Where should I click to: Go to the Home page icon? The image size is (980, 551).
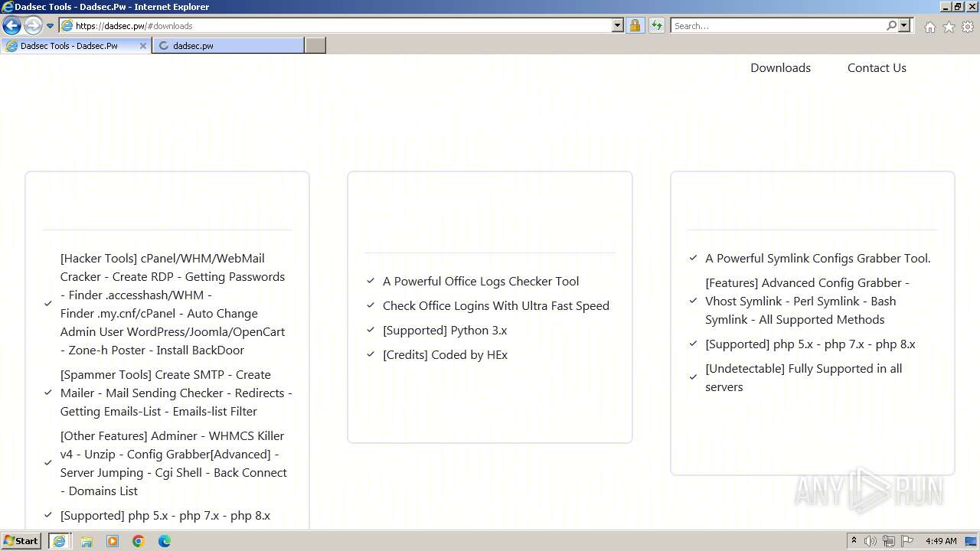tap(929, 27)
